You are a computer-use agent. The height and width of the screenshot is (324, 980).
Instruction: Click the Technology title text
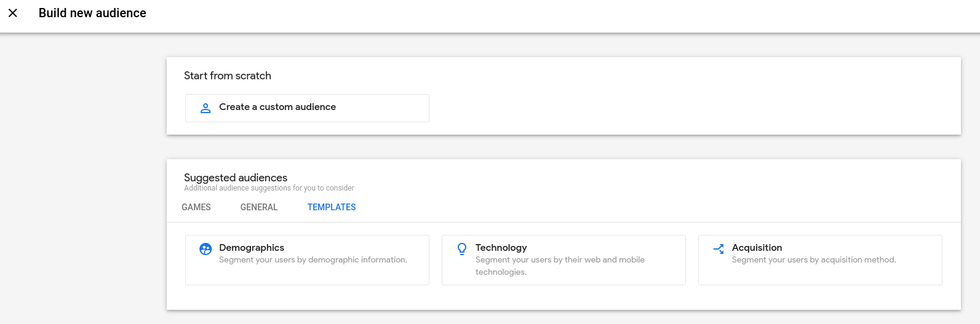[x=501, y=248]
